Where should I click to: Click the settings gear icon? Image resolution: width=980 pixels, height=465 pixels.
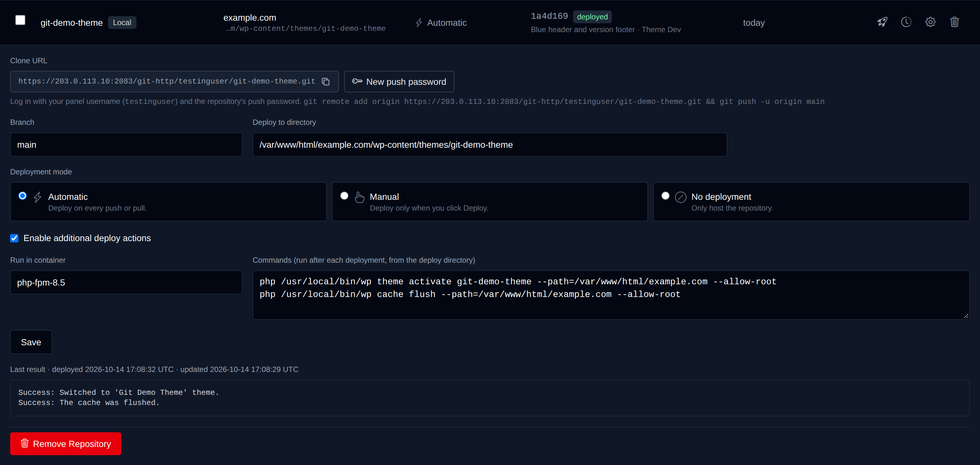[930, 22]
